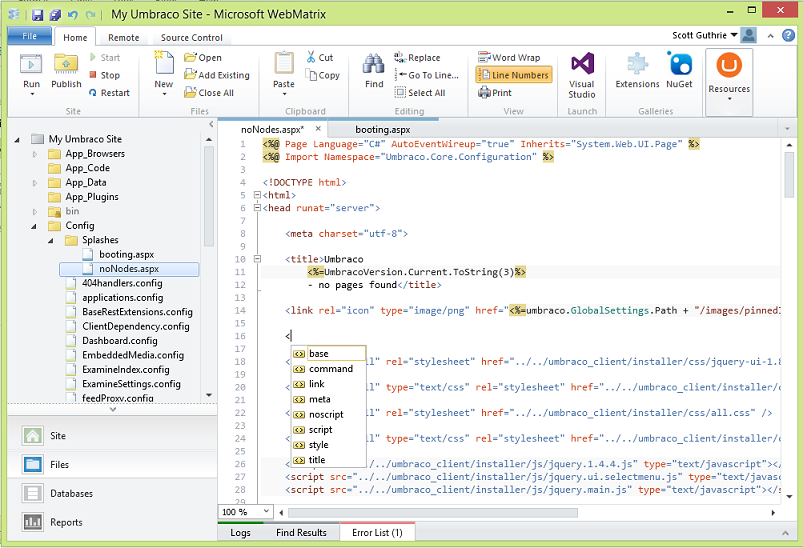Screen dimensions: 803x548
Task: Collapse the title tag code fold
Action: 258,259
